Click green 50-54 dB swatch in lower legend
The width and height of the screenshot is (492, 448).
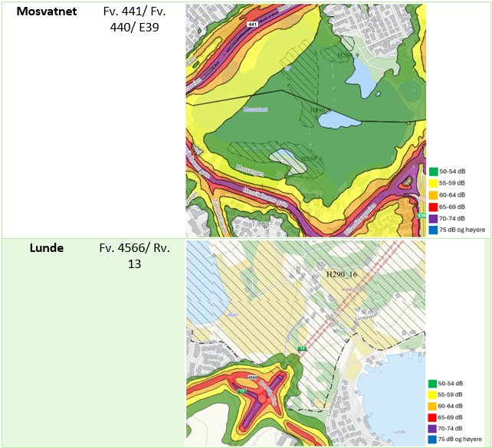(x=434, y=383)
